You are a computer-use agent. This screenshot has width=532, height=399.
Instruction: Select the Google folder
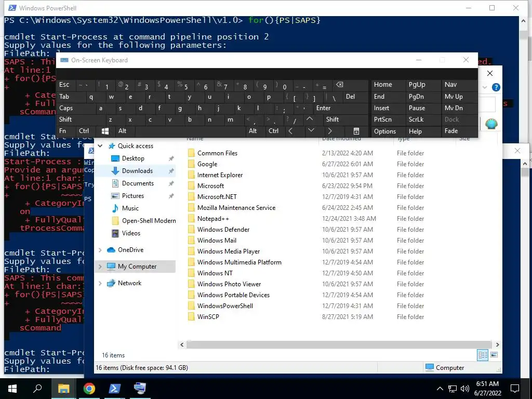click(207, 164)
